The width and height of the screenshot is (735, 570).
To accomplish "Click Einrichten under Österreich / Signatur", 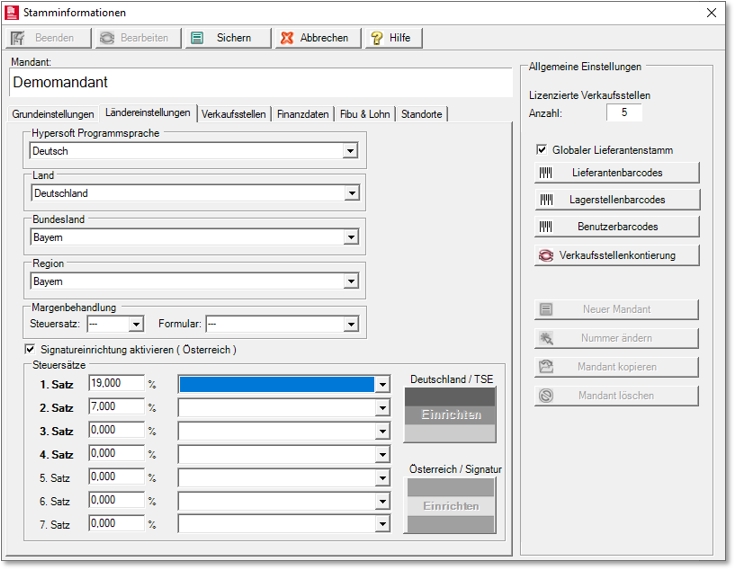I will 450,506.
